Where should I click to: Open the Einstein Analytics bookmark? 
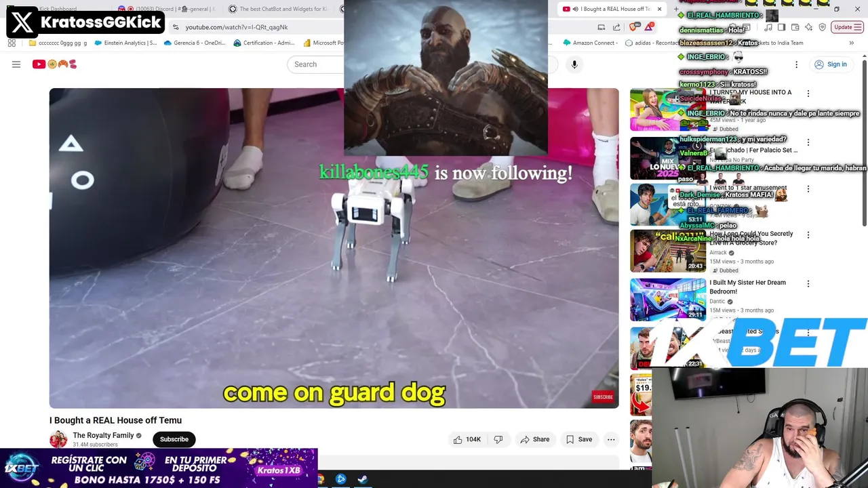125,43
